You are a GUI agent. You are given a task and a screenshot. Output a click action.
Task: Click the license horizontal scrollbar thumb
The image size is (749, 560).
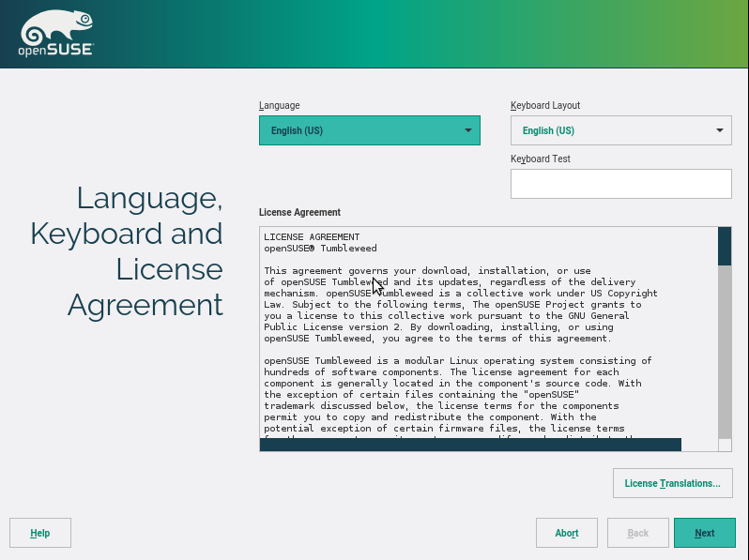[470, 445]
